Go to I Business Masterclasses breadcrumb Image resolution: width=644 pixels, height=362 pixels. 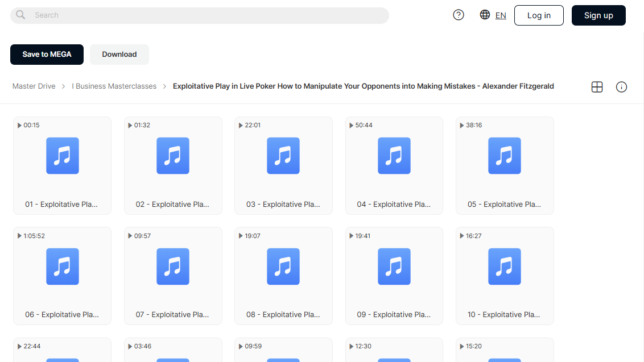point(114,86)
